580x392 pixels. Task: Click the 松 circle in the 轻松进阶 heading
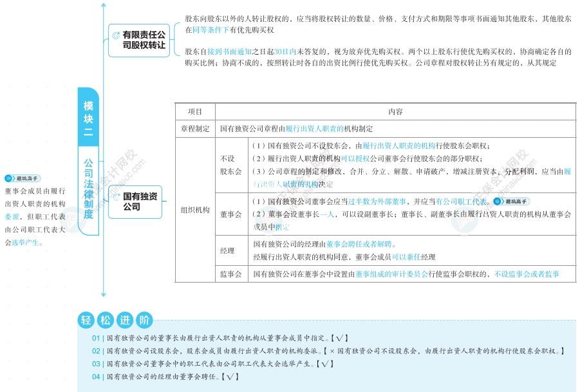coord(106,320)
